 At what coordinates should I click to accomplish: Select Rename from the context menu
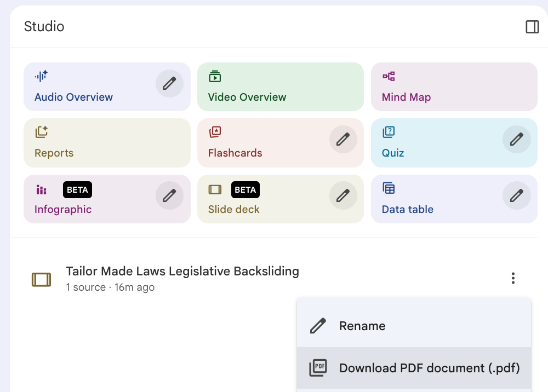[362, 326]
